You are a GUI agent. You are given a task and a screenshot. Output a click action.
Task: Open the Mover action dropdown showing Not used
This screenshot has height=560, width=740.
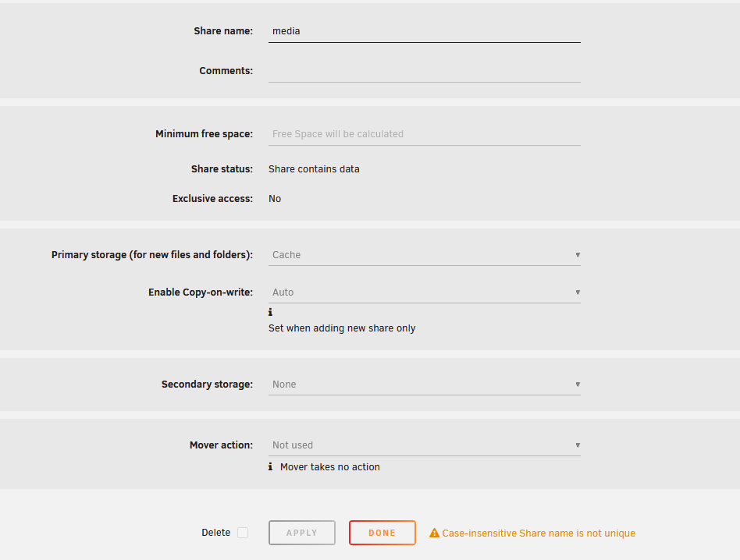click(425, 445)
